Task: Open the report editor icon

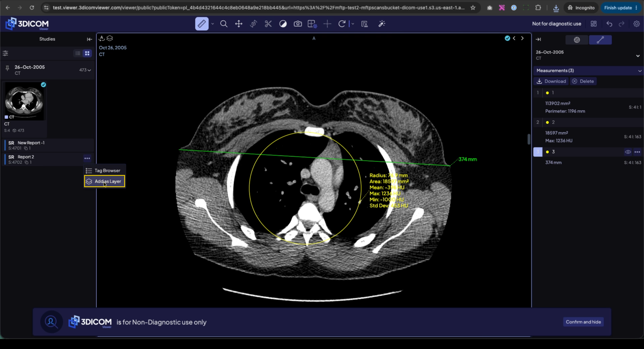Action: (x=365, y=24)
